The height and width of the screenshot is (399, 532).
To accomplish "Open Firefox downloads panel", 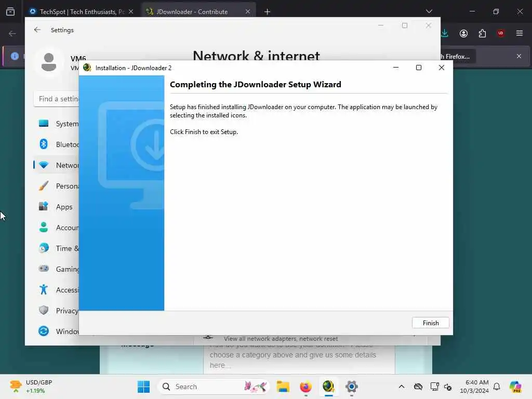I will click(445, 33).
